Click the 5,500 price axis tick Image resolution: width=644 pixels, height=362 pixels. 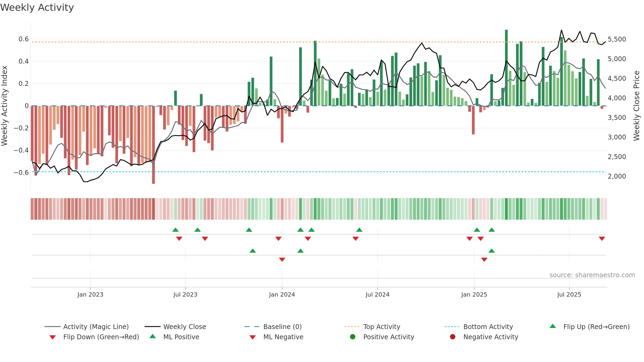point(617,39)
